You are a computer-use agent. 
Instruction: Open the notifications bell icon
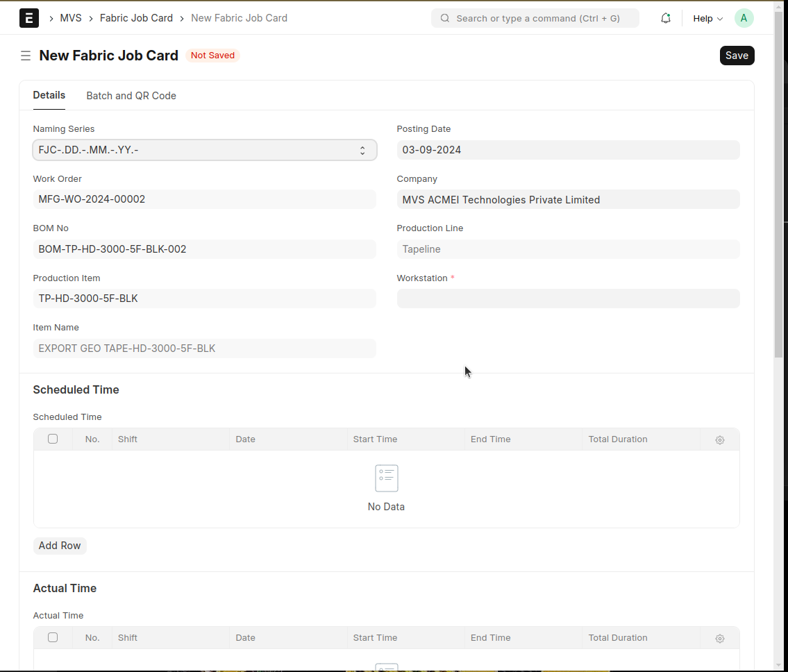point(665,18)
